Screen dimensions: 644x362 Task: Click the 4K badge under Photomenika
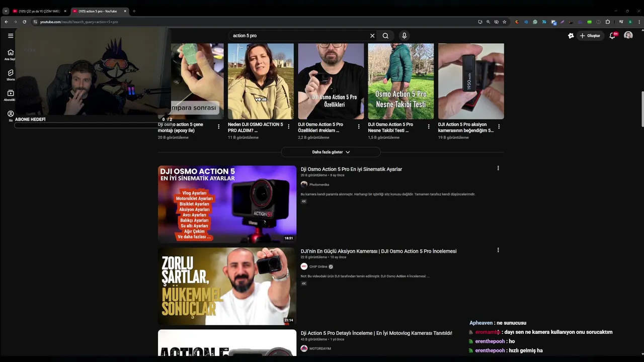coord(304,201)
